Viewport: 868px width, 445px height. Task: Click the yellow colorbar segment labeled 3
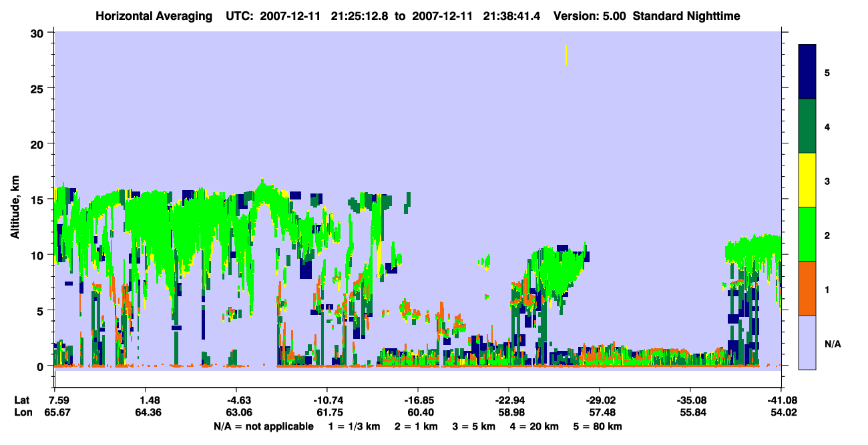807,180
